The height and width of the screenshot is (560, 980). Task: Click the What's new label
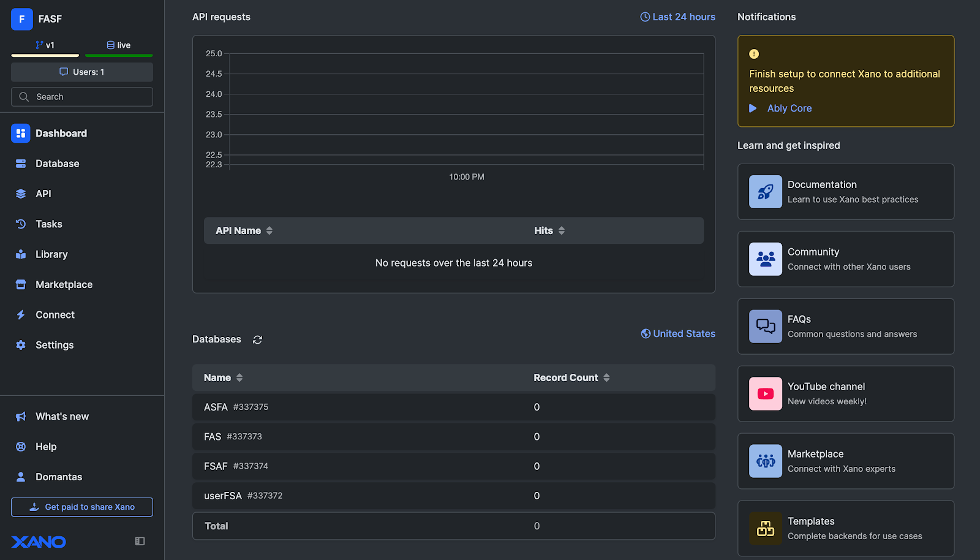coord(62,417)
